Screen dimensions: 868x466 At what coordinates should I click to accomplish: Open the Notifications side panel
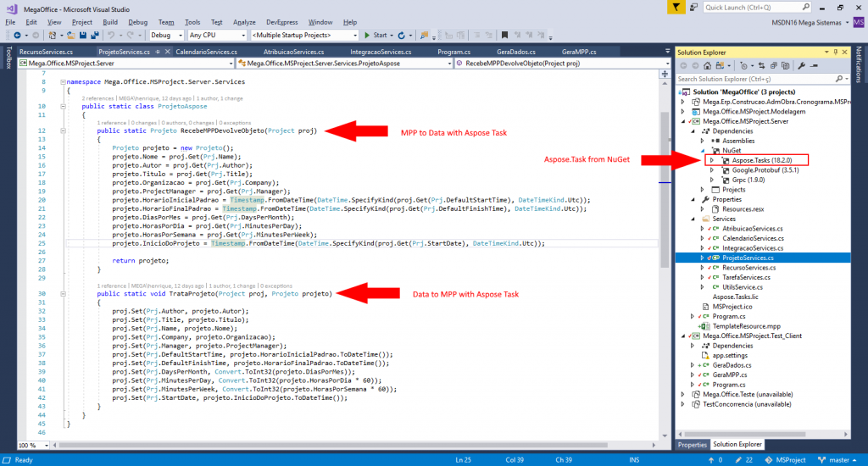(859, 64)
